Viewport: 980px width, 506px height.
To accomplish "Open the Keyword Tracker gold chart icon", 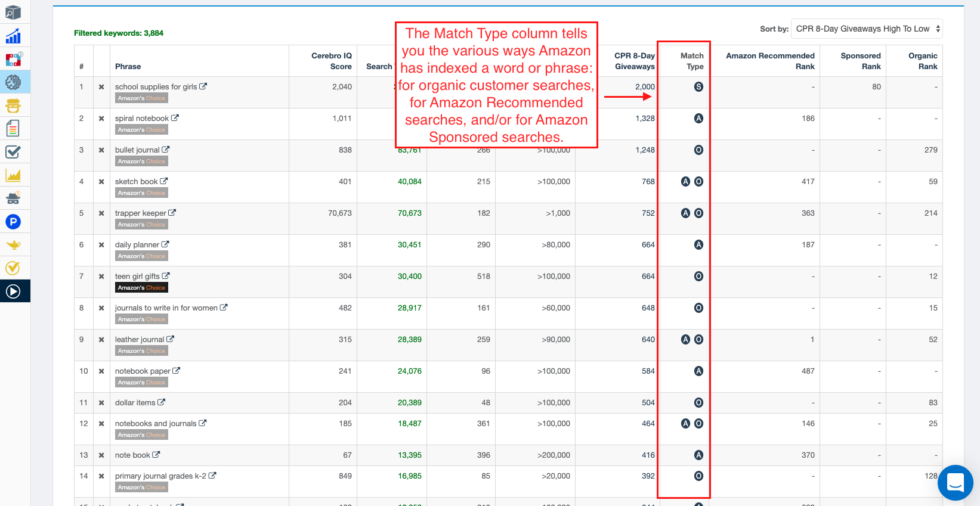I will (13, 175).
